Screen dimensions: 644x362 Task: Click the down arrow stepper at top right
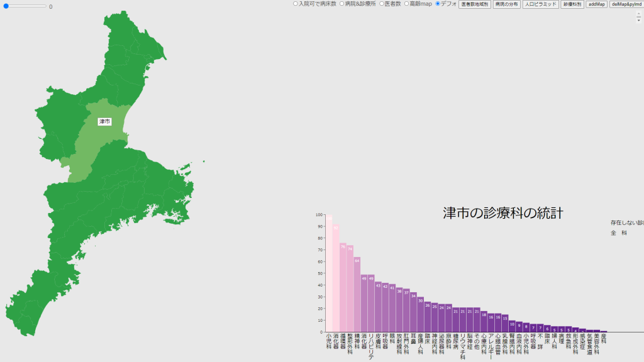click(639, 20)
